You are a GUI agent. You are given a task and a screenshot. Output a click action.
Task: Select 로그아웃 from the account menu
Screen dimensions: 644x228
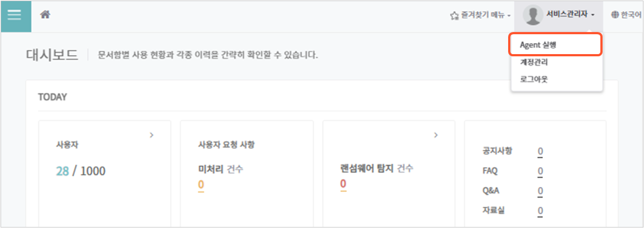pyautogui.click(x=534, y=79)
